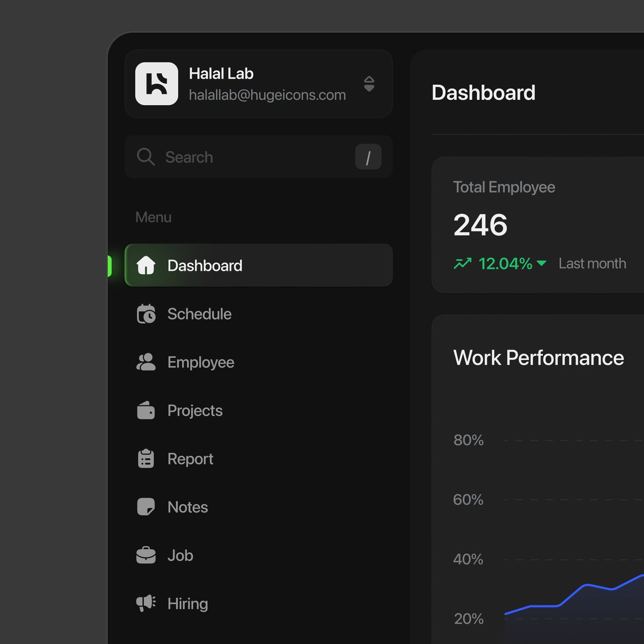The width and height of the screenshot is (644, 644).
Task: Open the Dashboard menu item
Action: pos(259,265)
